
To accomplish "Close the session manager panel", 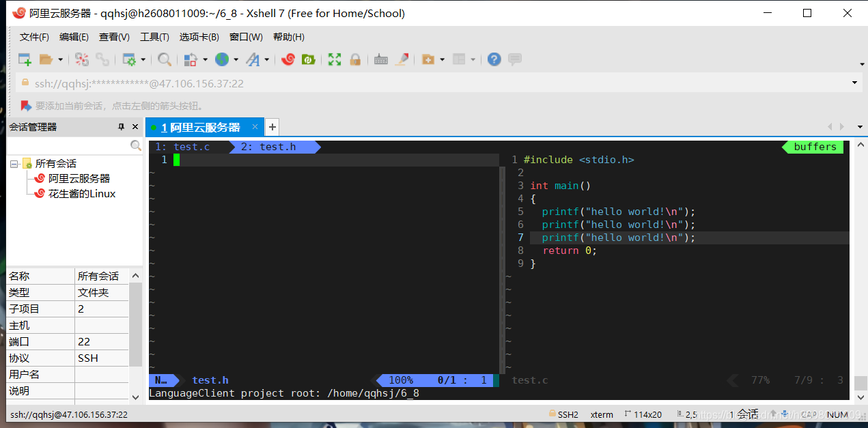I will pyautogui.click(x=135, y=127).
